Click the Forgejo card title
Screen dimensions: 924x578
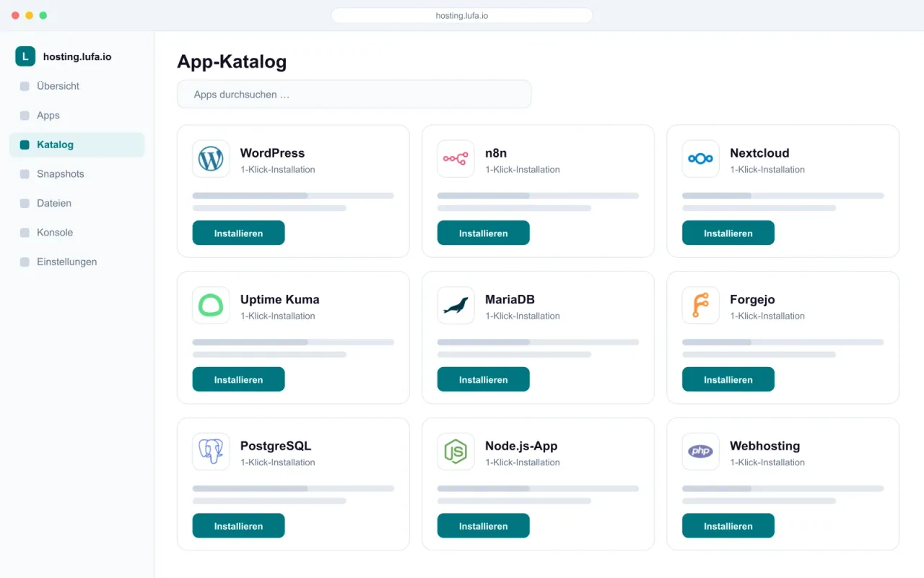tap(752, 299)
